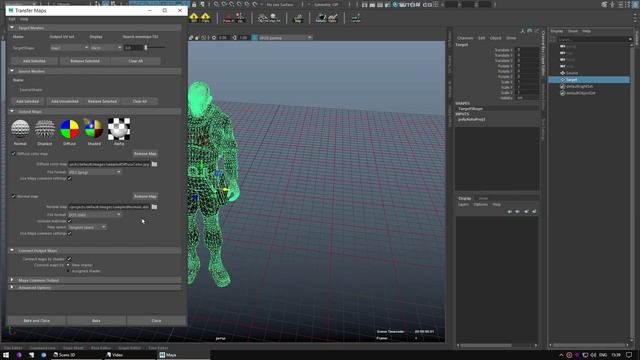Open Diffuse file format dropdown
The image size is (640, 360).
[x=94, y=172]
